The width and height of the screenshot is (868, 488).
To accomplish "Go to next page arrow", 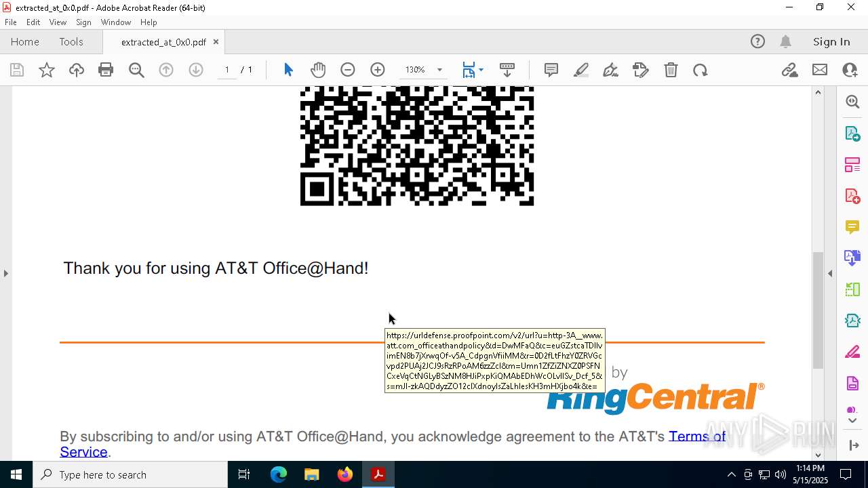I will tap(196, 70).
